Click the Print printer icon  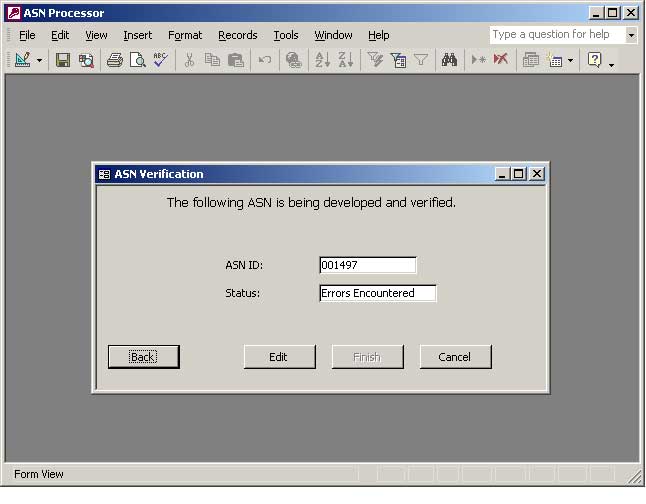(115, 60)
